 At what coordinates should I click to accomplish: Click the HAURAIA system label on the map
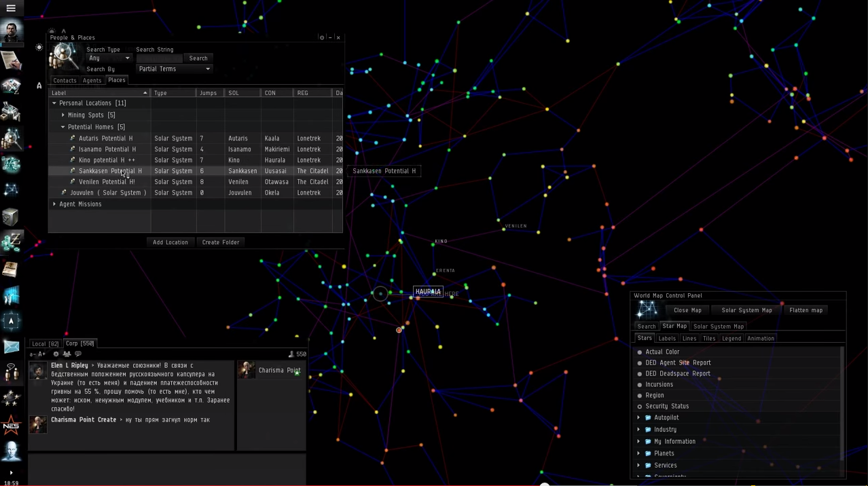point(428,292)
